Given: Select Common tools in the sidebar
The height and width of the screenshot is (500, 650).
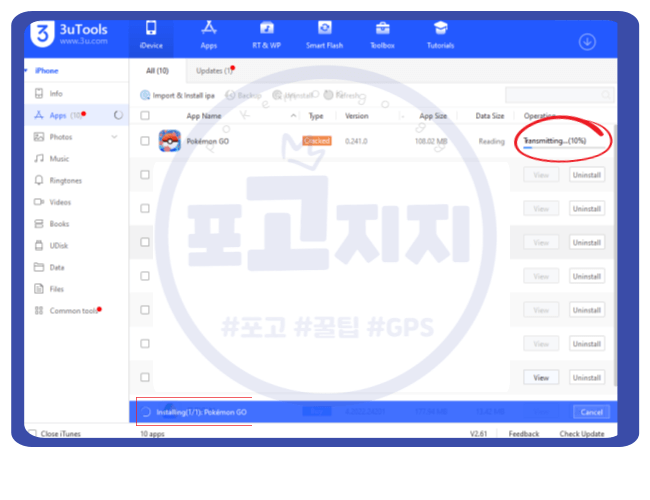Looking at the screenshot, I should (x=76, y=311).
